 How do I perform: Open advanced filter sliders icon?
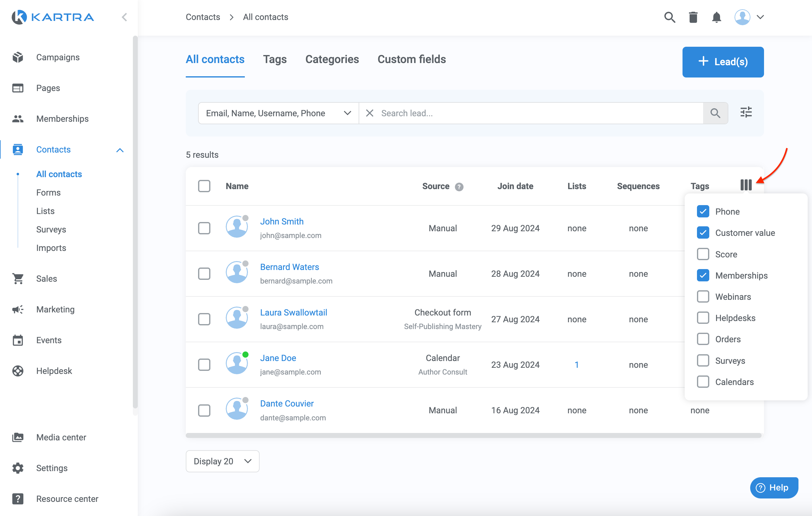(x=746, y=113)
